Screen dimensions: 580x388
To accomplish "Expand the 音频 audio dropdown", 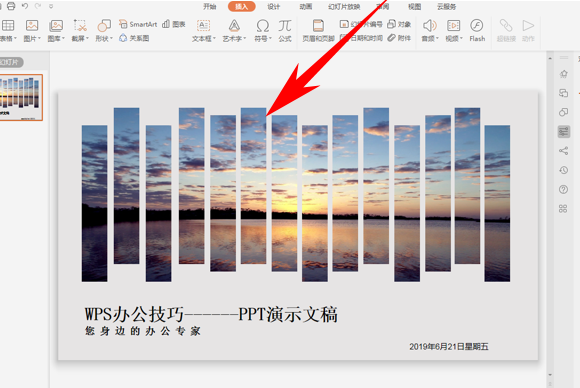I will [x=430, y=30].
